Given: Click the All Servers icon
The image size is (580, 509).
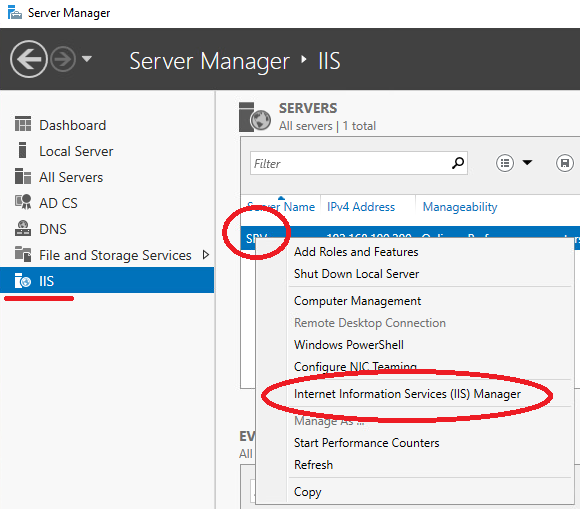Looking at the screenshot, I should [x=23, y=176].
